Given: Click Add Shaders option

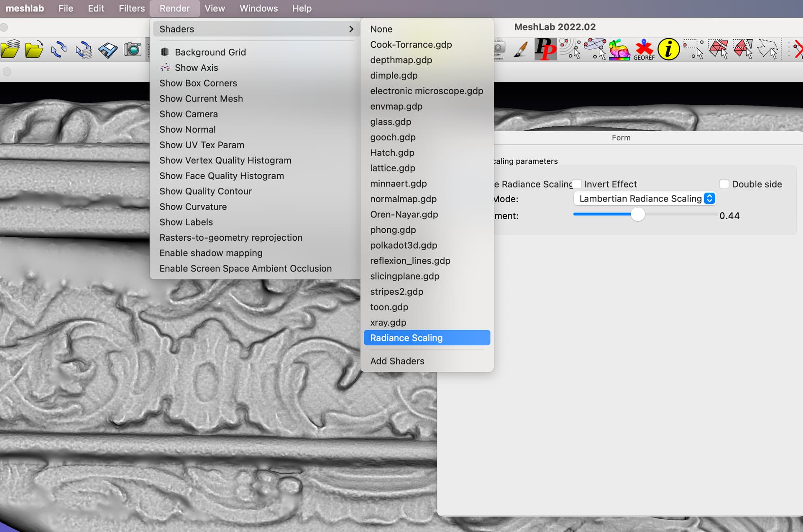Looking at the screenshot, I should (397, 361).
